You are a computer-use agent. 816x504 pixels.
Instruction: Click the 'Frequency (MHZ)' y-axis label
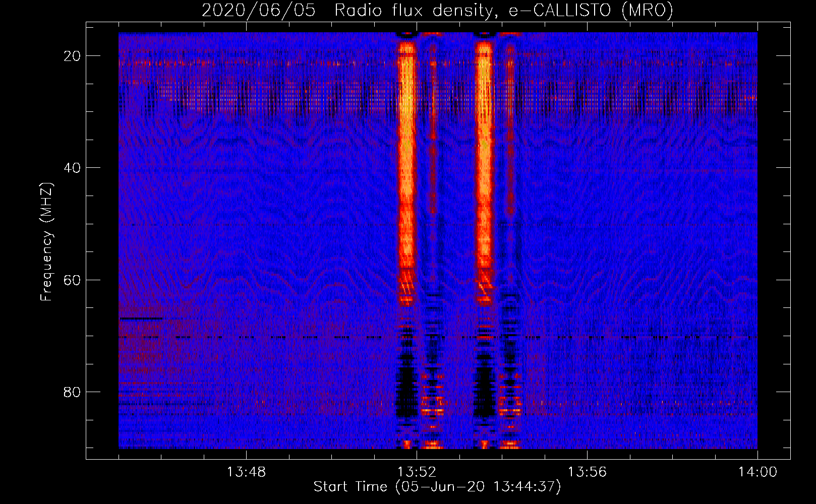[46, 242]
